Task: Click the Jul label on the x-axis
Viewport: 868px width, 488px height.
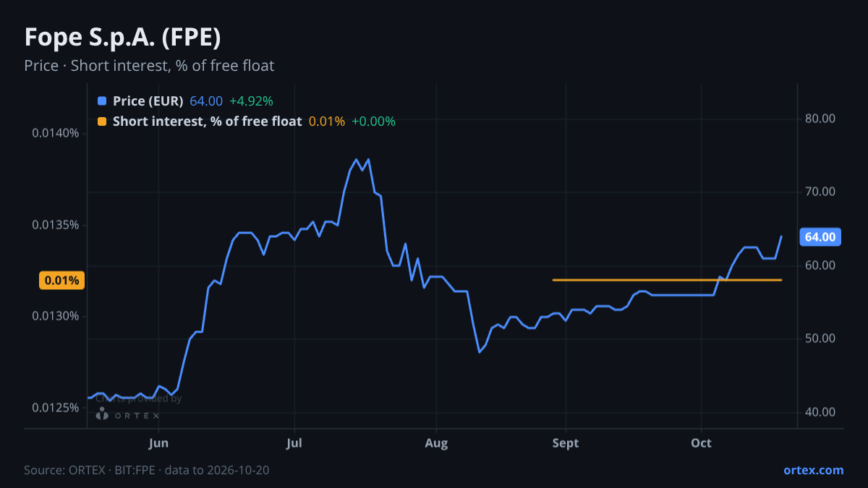Action: tap(294, 443)
